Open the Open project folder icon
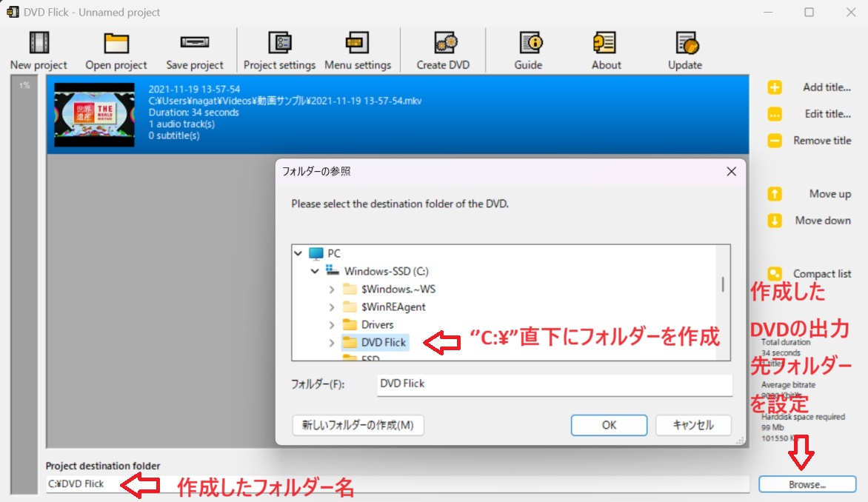 click(x=116, y=43)
